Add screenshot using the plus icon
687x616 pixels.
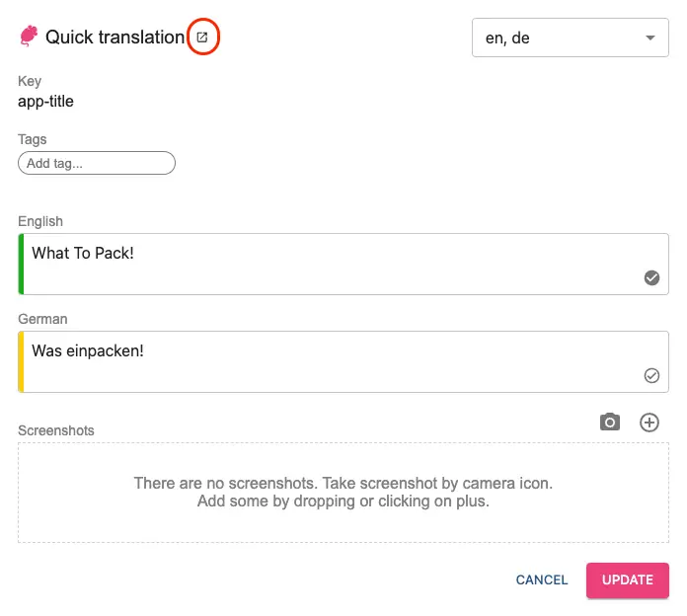point(649,423)
